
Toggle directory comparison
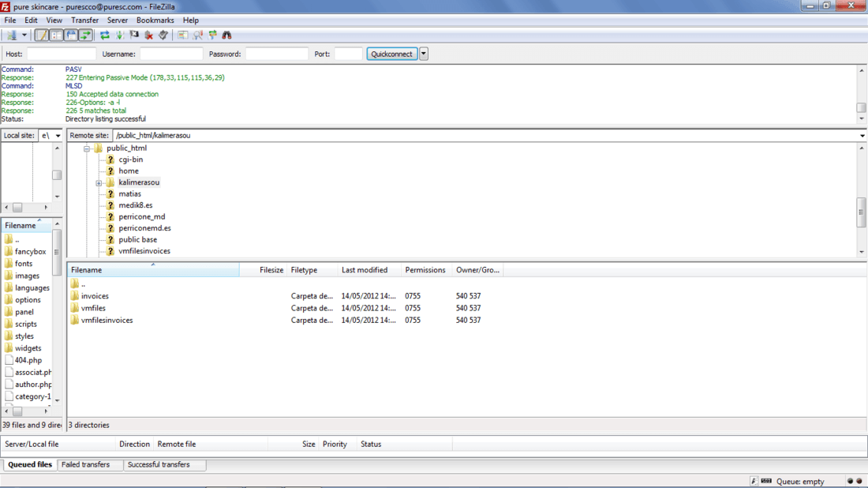coord(197,36)
